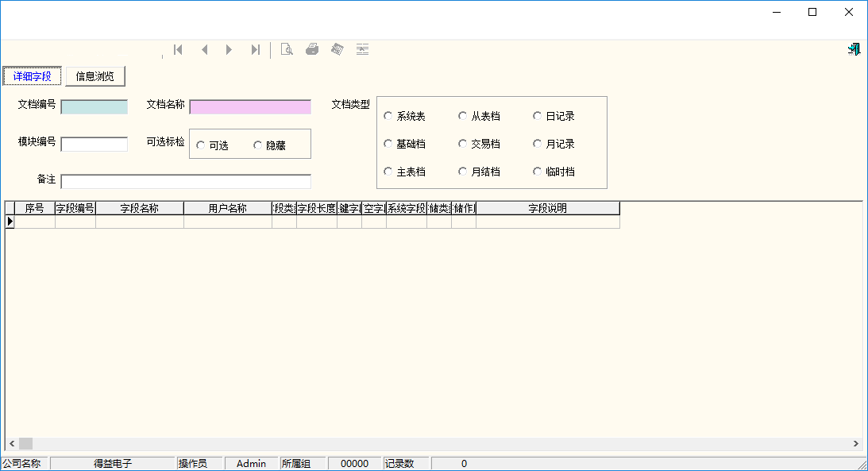Screen dimensions: 868x471
Task: Focus the 文档名称 input field
Action: (250, 106)
